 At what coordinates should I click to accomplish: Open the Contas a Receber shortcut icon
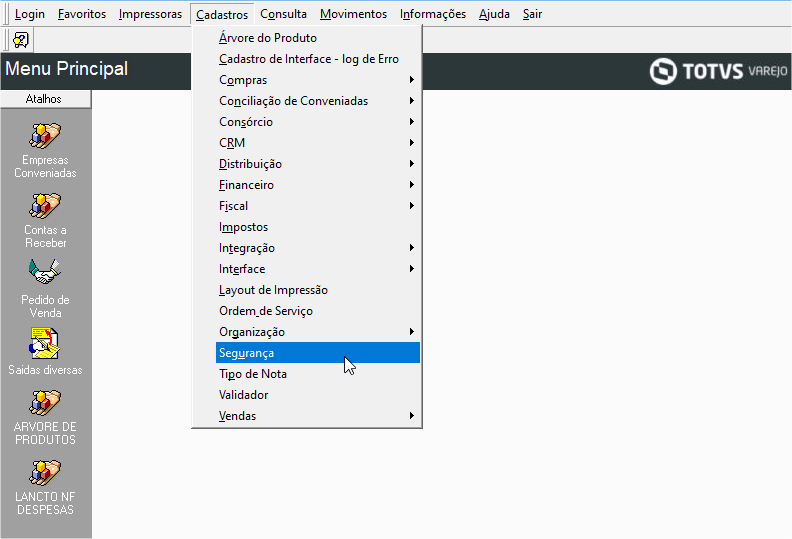pyautogui.click(x=45, y=206)
